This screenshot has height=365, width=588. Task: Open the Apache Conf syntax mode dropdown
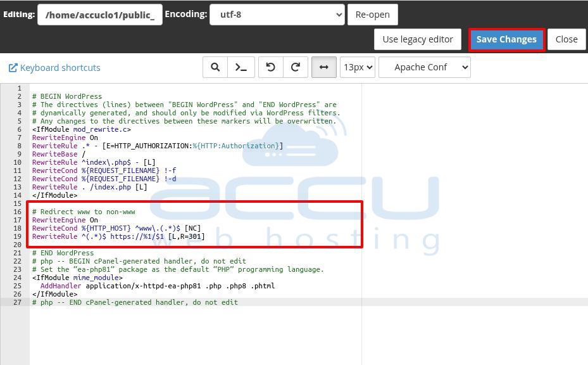tap(425, 67)
